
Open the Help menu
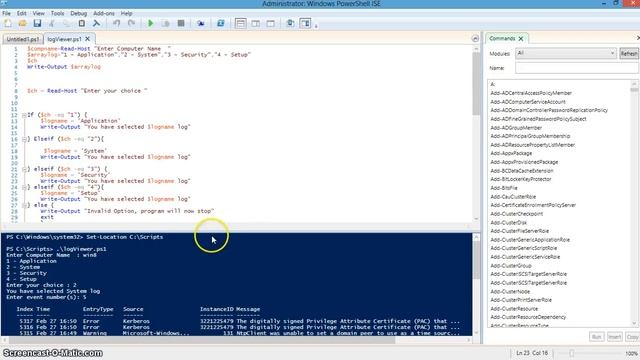tap(127, 13)
